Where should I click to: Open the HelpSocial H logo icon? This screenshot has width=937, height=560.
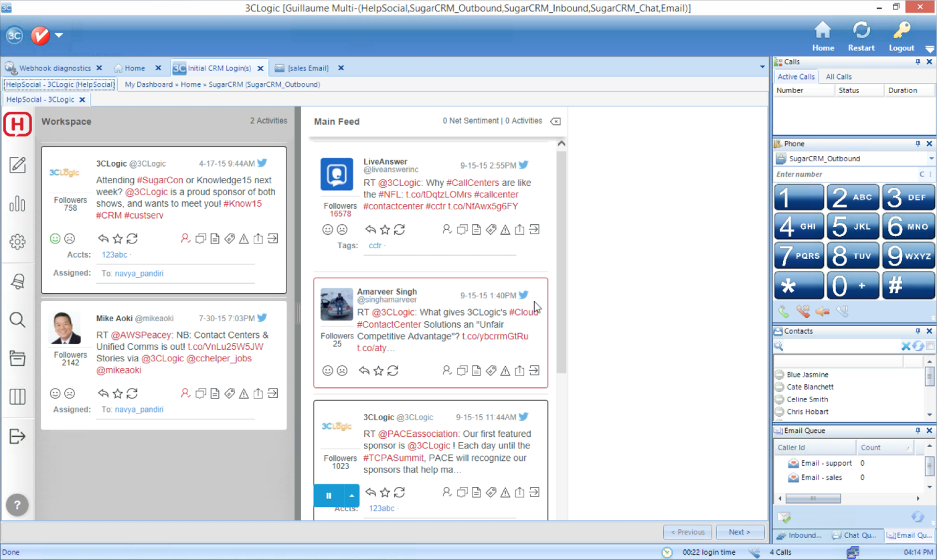click(x=17, y=124)
